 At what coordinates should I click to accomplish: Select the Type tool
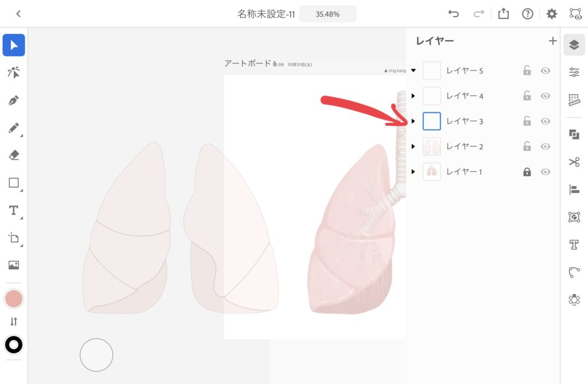[14, 211]
